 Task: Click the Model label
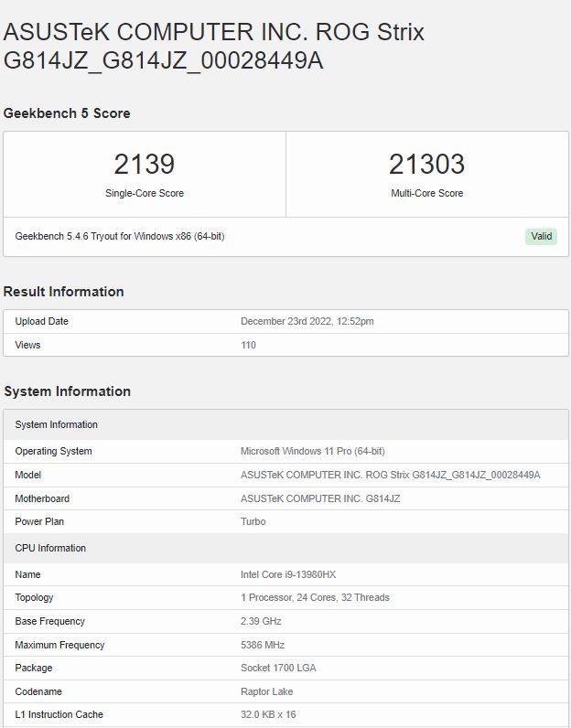[x=27, y=475]
